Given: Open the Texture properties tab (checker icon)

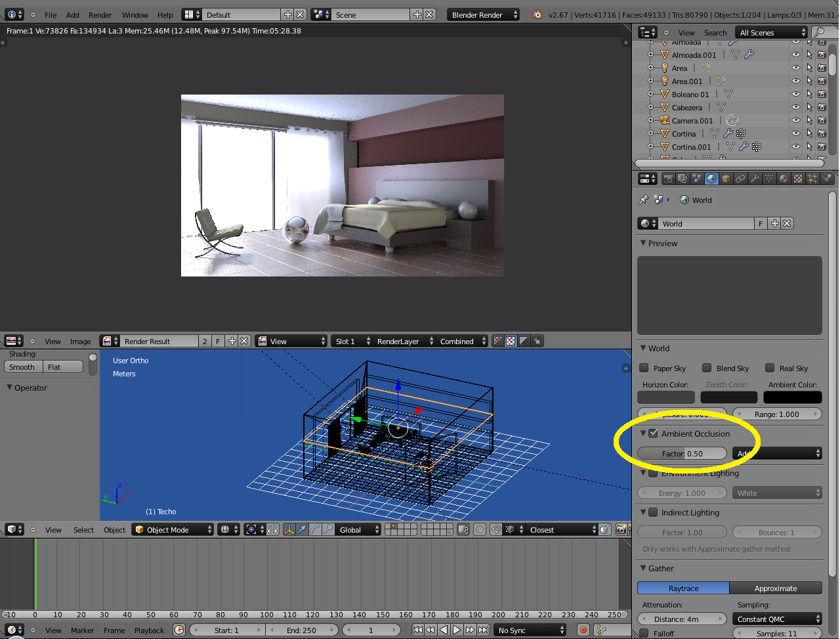Looking at the screenshot, I should tap(798, 179).
